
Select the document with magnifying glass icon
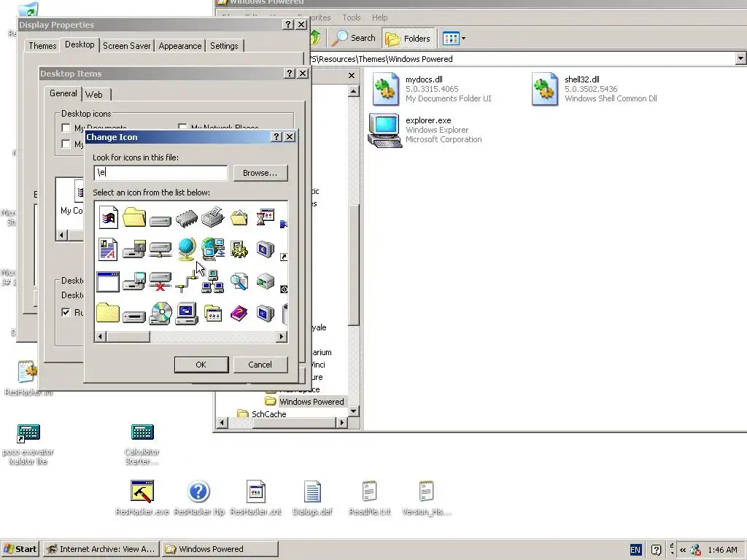239,281
